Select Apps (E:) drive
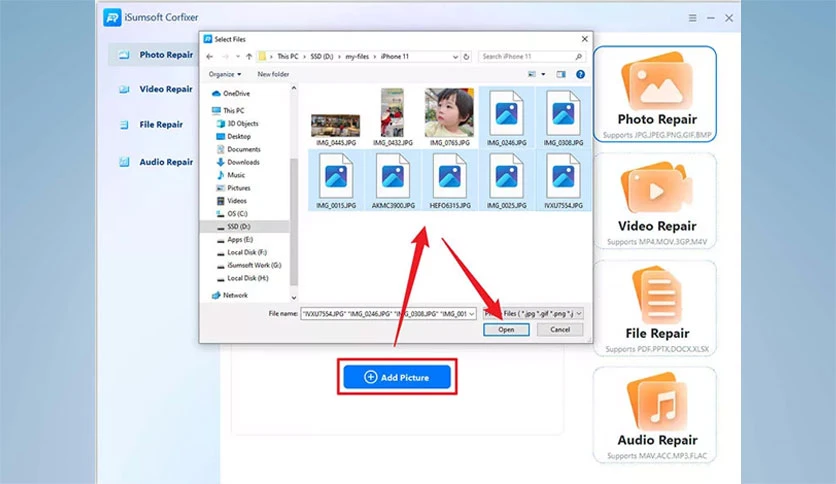The image size is (836, 484). click(235, 239)
